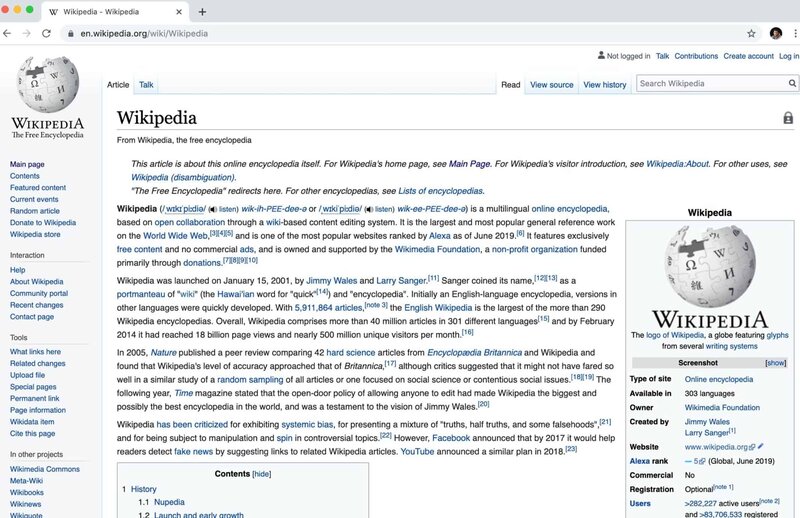Viewport: 800px width, 518px height.
Task: Open Wikimedia Foundation link in infobox
Action: (x=722, y=408)
